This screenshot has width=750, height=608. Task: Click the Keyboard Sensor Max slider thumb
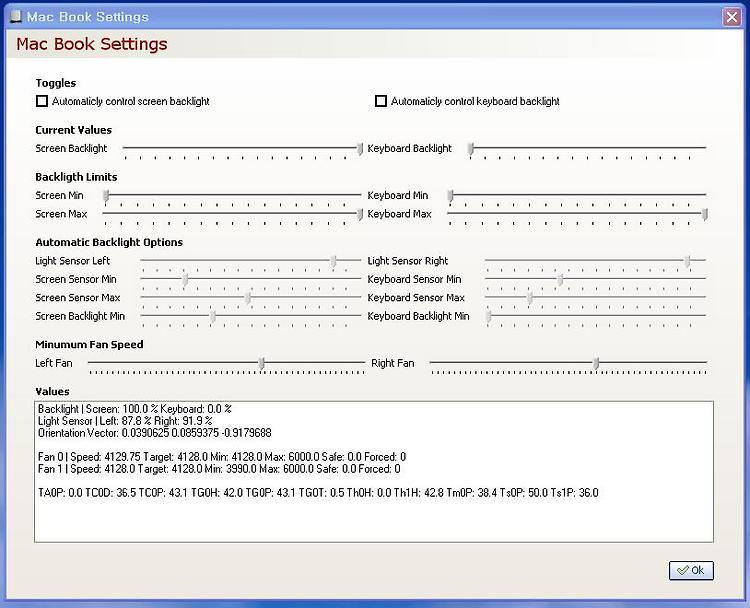529,298
